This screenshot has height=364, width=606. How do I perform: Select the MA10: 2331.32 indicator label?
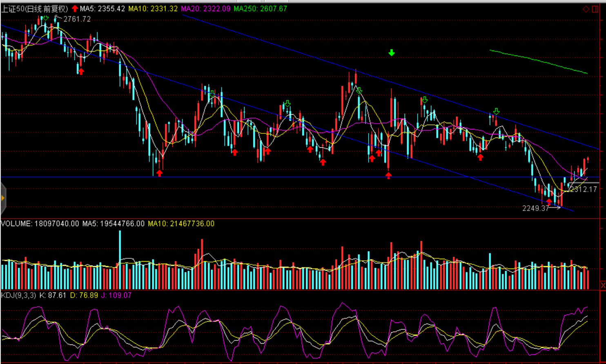153,9
